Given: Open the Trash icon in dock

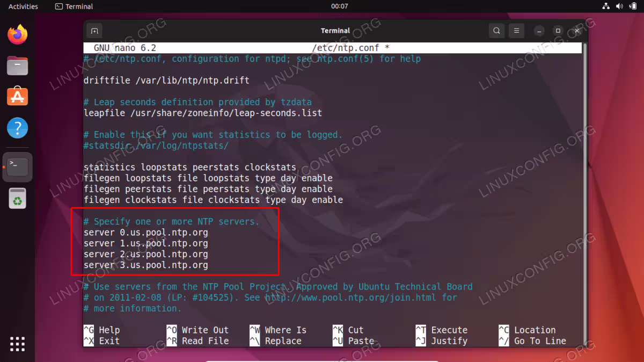Looking at the screenshot, I should click(x=17, y=198).
